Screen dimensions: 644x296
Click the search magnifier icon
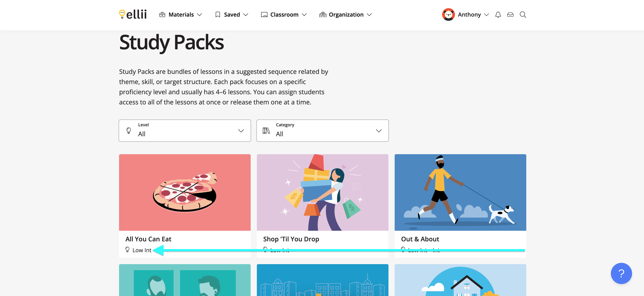coord(523,15)
